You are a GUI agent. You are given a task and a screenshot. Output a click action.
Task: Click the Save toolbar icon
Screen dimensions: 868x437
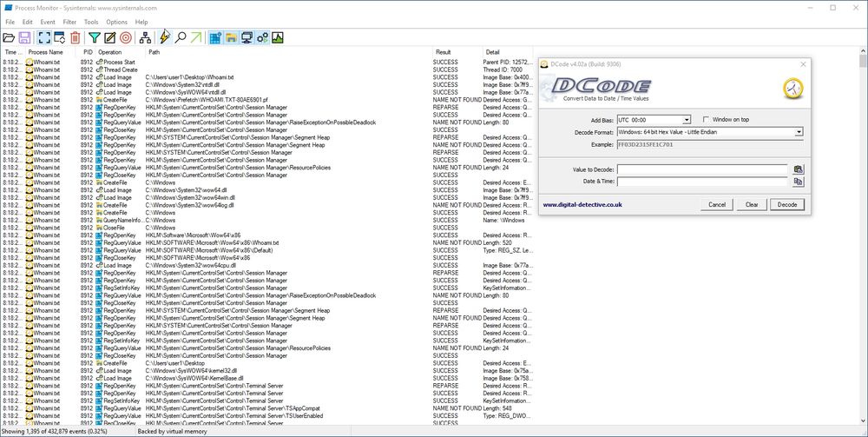24,37
